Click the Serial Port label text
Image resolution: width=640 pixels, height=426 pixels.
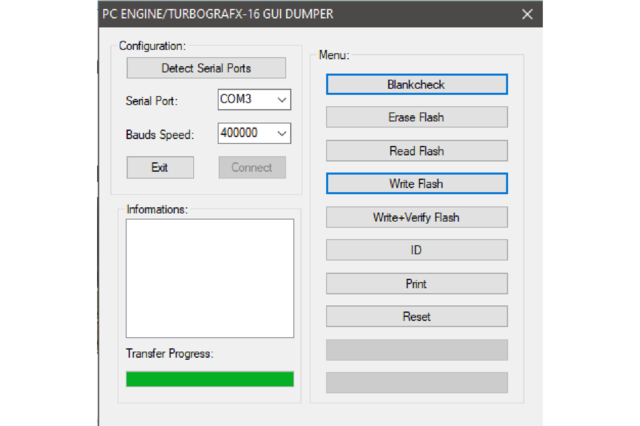point(151,101)
